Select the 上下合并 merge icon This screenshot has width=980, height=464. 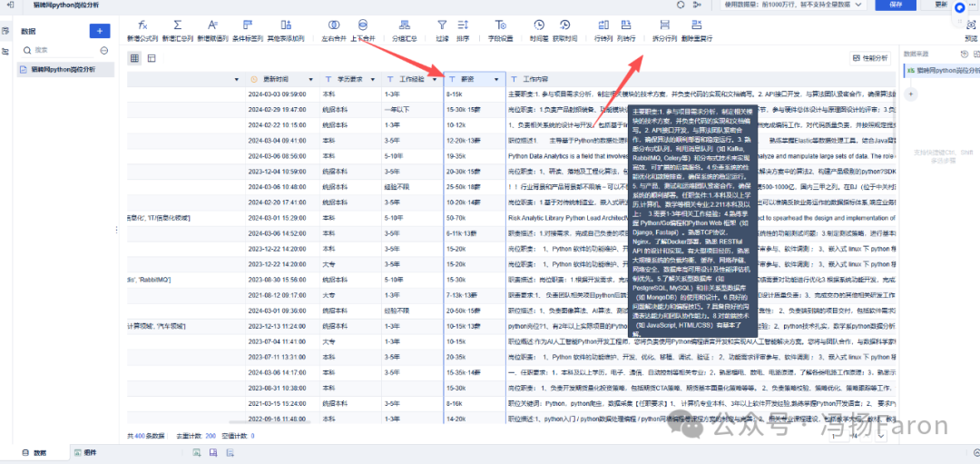(x=362, y=25)
